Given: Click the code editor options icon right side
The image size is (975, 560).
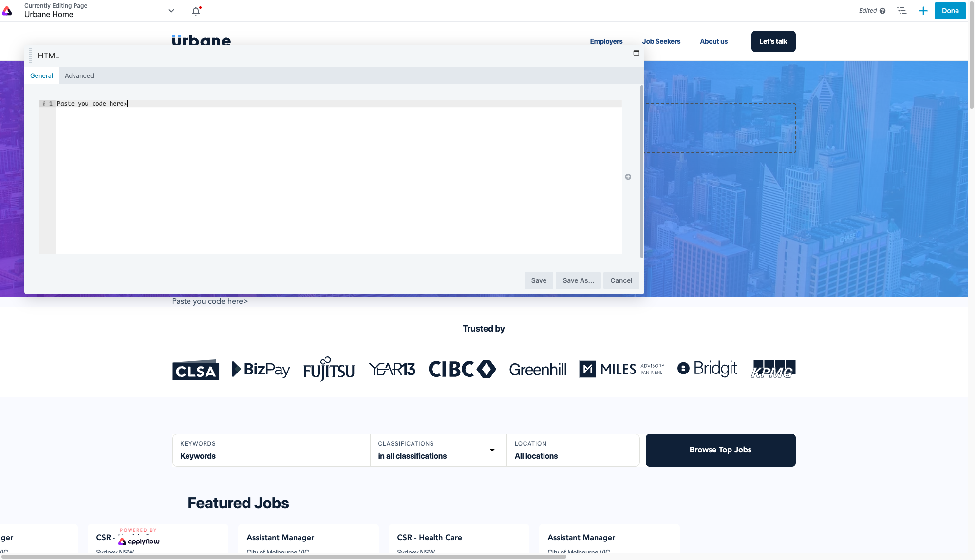Looking at the screenshot, I should tap(628, 177).
